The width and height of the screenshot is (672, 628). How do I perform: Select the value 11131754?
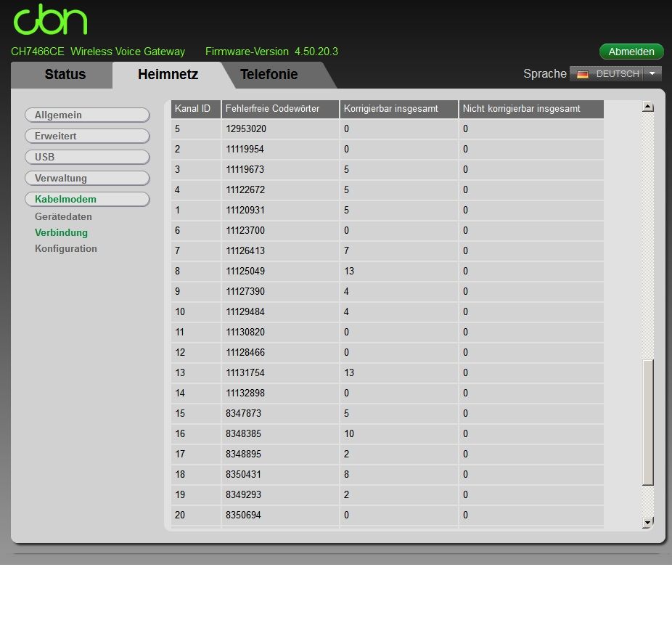(x=245, y=372)
